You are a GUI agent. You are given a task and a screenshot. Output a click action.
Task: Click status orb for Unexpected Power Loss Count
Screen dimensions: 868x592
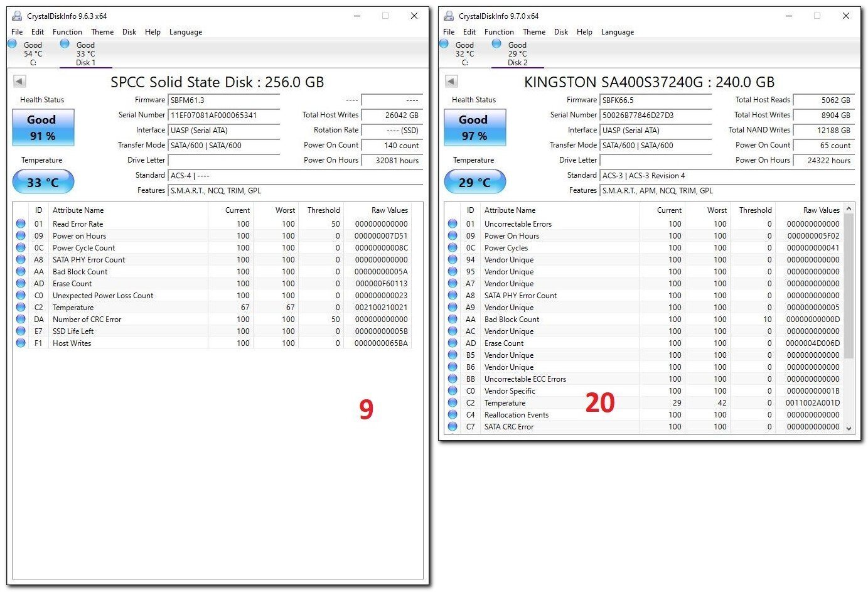coord(21,295)
